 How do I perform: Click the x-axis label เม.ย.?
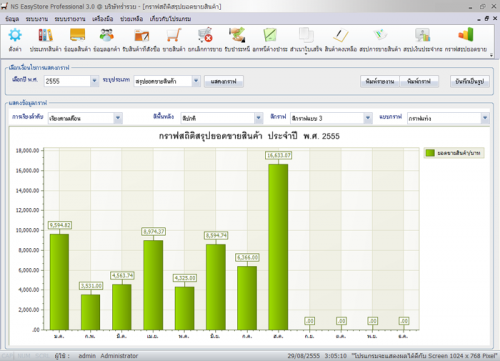pos(152,336)
